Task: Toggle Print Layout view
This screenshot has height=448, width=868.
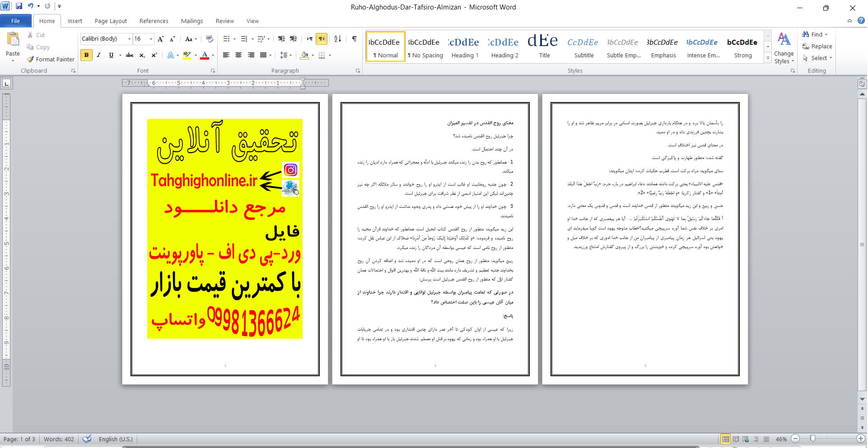Action: (x=725, y=439)
